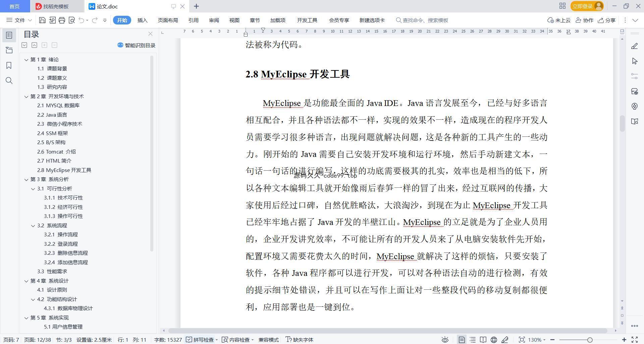Collapse 3.1 可行性分析 node
The width and height of the screenshot is (644, 344).
tap(33, 189)
